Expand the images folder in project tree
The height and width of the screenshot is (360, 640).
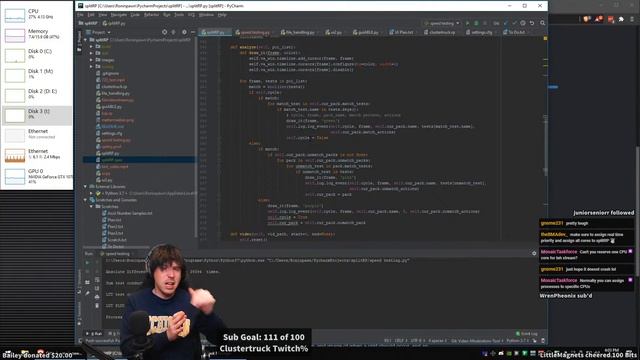point(91,60)
